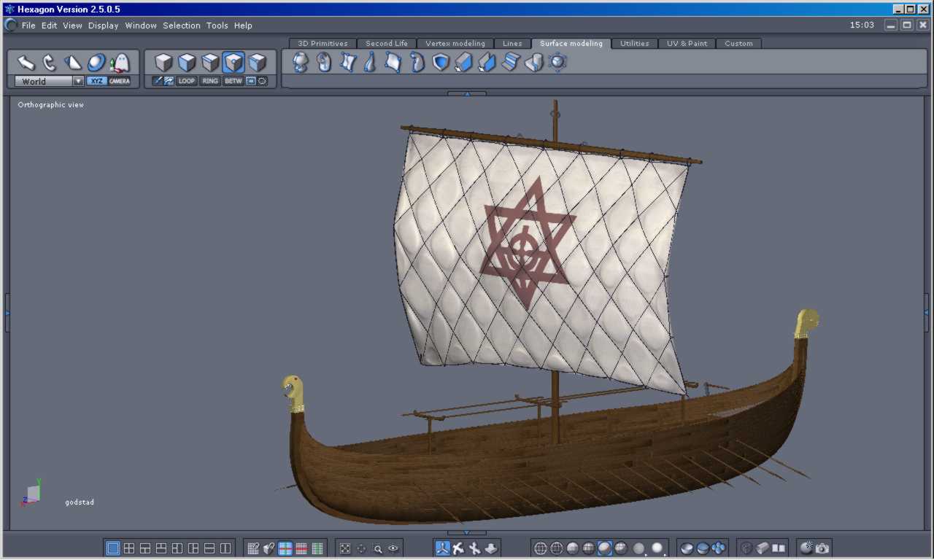Toggle the dashed lasso selection option

click(x=263, y=81)
